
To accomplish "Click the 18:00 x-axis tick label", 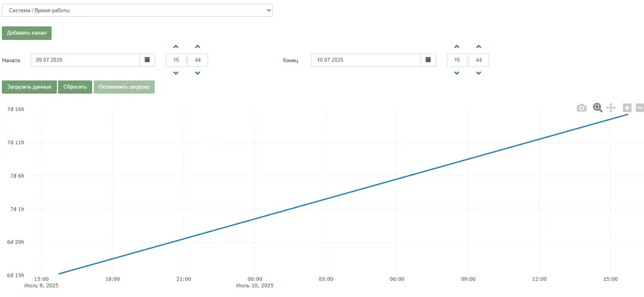I will click(113, 279).
